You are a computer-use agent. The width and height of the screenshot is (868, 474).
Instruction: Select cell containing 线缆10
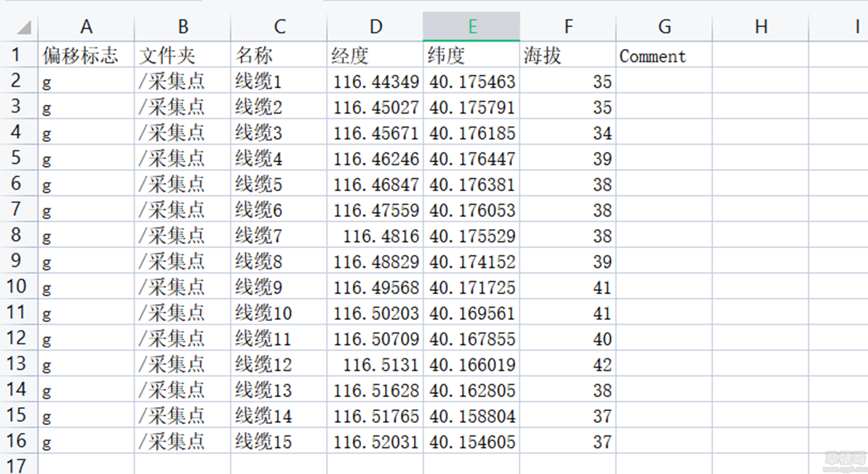click(279, 312)
